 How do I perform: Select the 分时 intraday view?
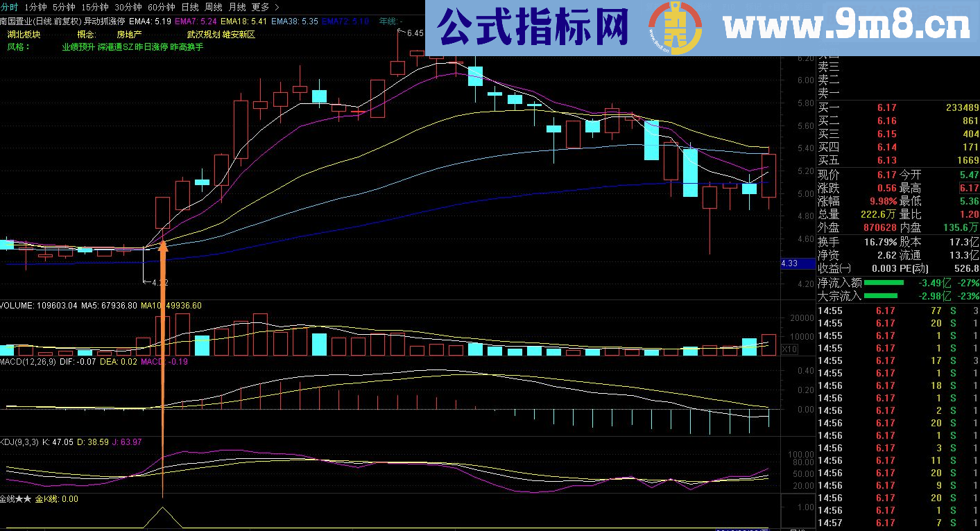pyautogui.click(x=10, y=6)
